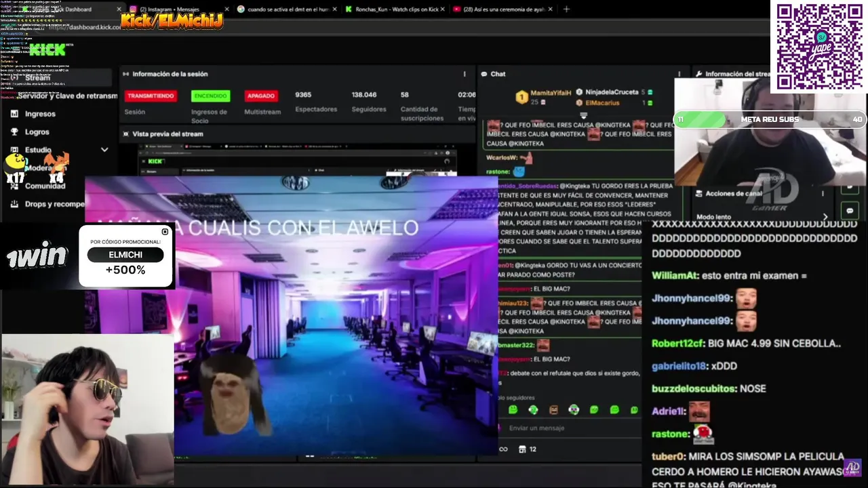Click the Drops download-tray icon
The height and width of the screenshot is (488, 868).
pyautogui.click(x=14, y=204)
